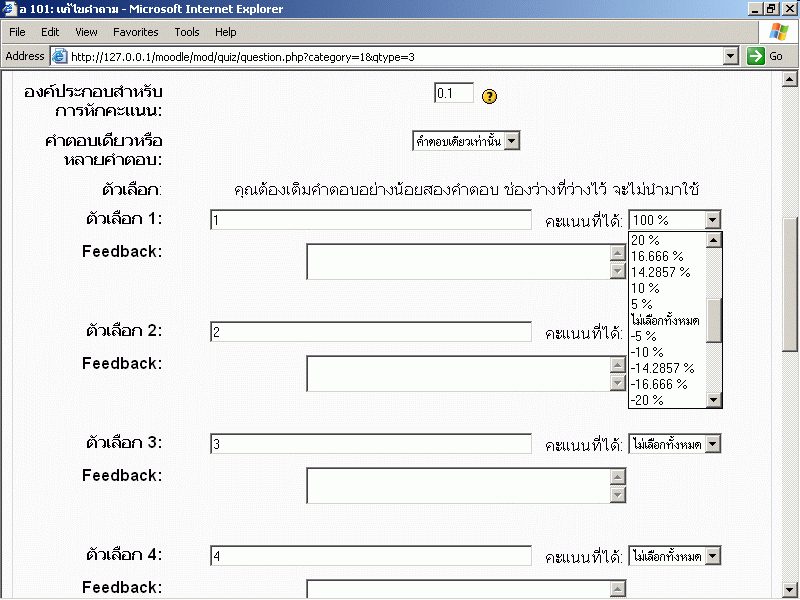Open the address bar URL history dropdown

point(731,57)
